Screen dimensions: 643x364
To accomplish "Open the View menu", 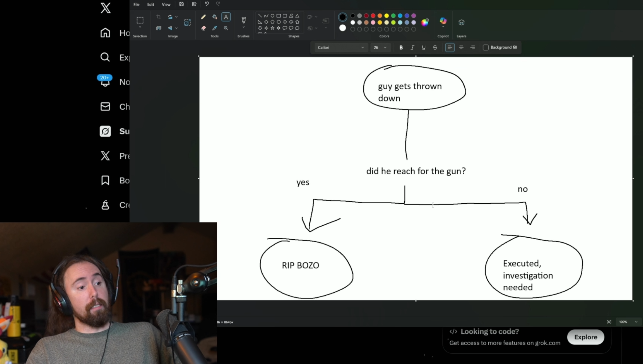I will (x=166, y=4).
